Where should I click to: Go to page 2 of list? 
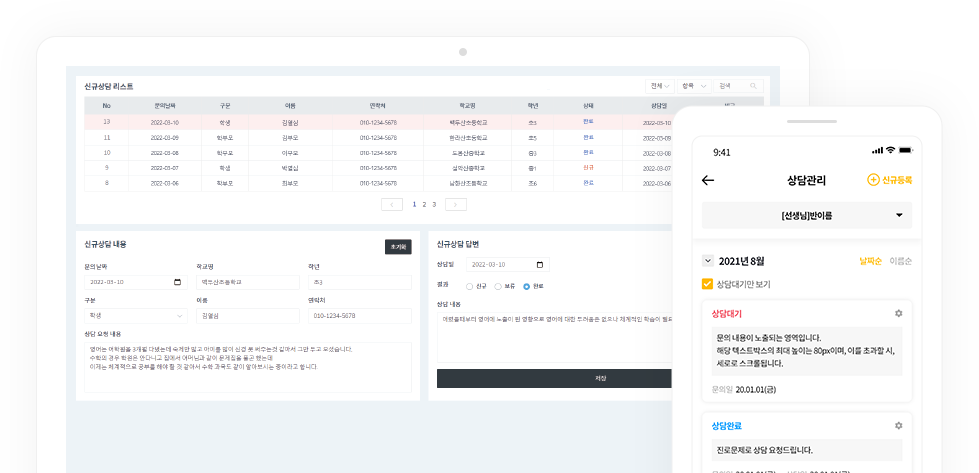(x=424, y=204)
